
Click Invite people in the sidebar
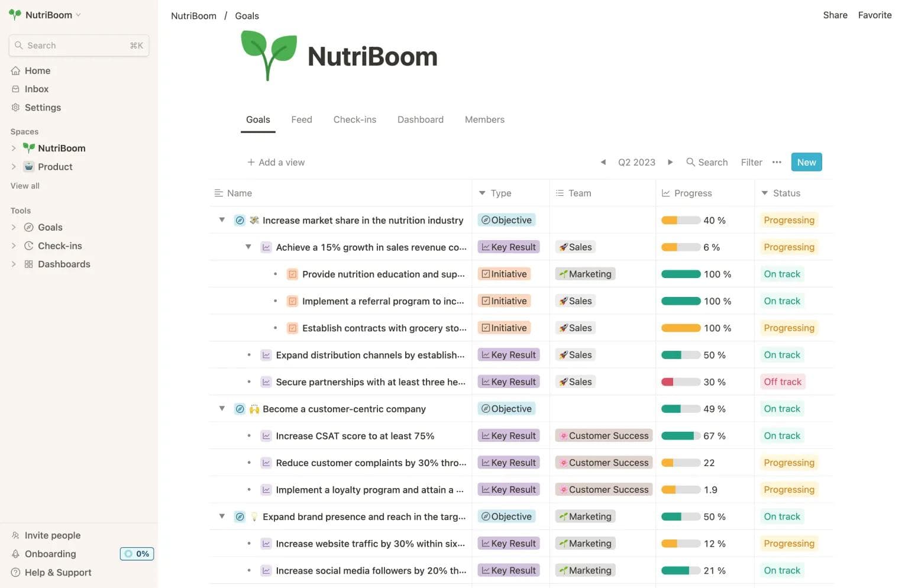(53, 535)
